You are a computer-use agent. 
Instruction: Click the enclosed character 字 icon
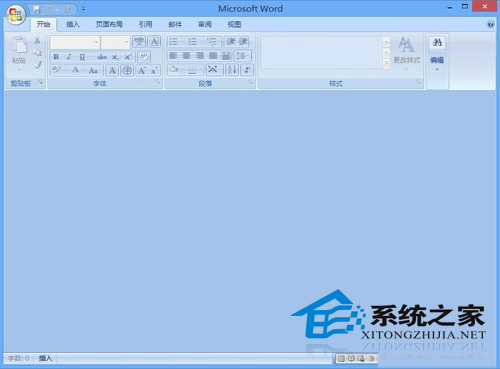coord(127,70)
